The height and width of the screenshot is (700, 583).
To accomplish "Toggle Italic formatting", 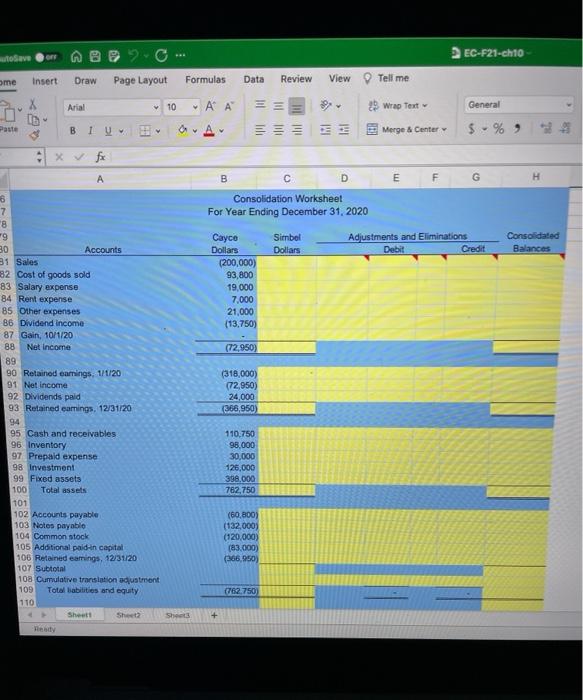I will pyautogui.click(x=90, y=131).
